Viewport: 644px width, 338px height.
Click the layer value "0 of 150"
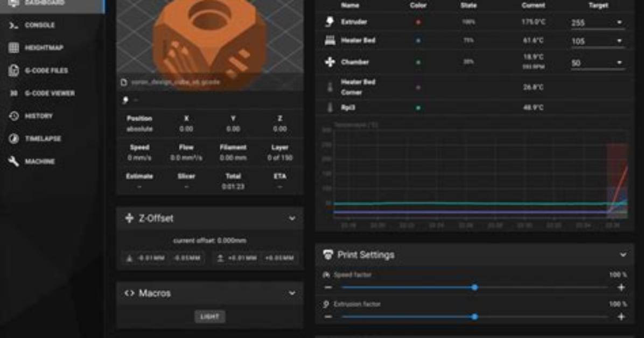279,158
